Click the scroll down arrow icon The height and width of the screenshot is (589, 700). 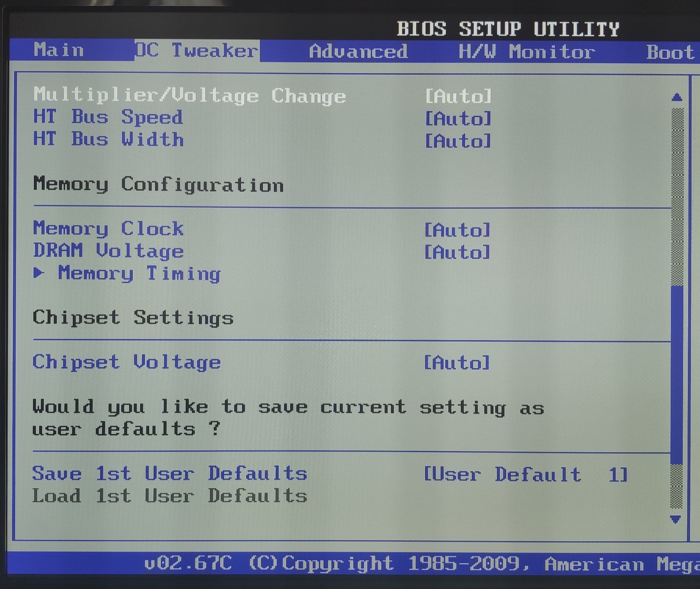pos(675,519)
